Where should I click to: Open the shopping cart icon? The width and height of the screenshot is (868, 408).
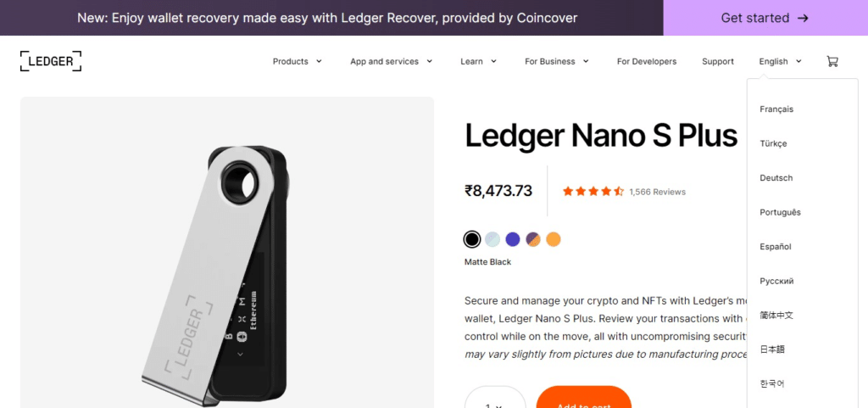pos(832,61)
